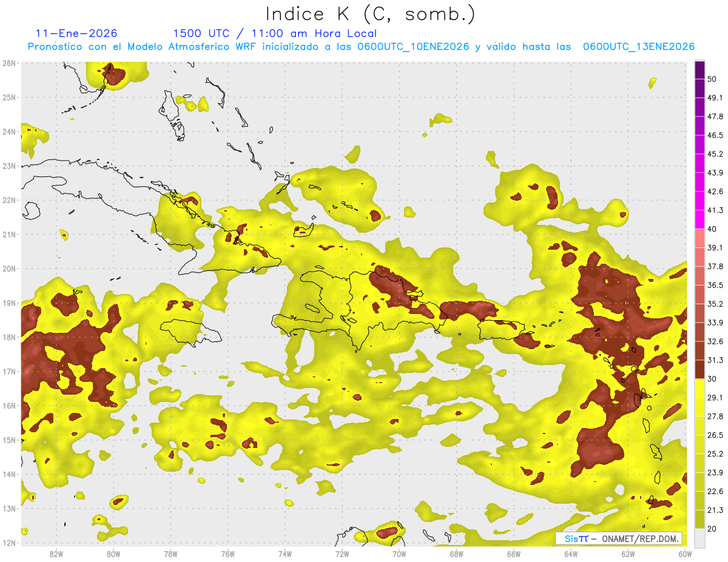Click the colorbar value "30"
The image size is (728, 562).
(712, 379)
